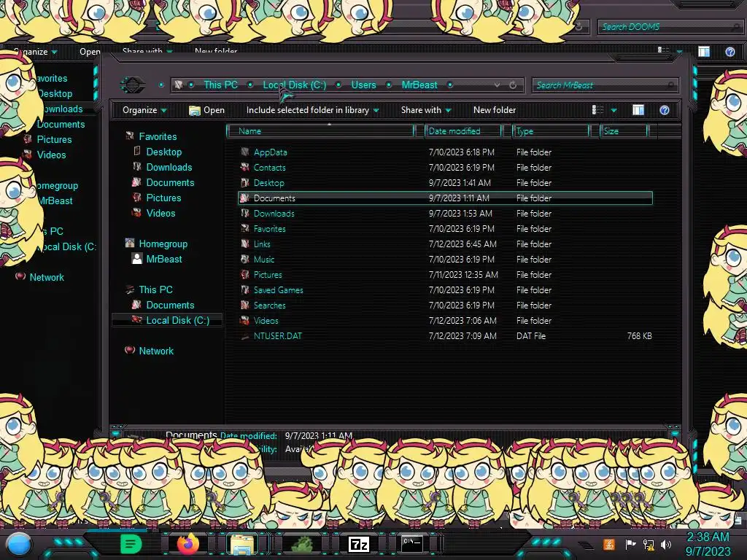This screenshot has height=560, width=747.
Task: Click the back navigation hexagon button
Action: [133, 85]
